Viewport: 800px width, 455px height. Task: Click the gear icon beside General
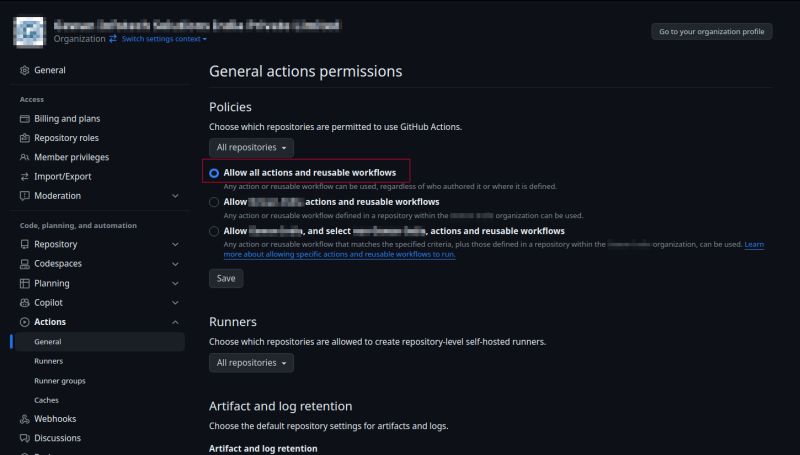point(24,70)
